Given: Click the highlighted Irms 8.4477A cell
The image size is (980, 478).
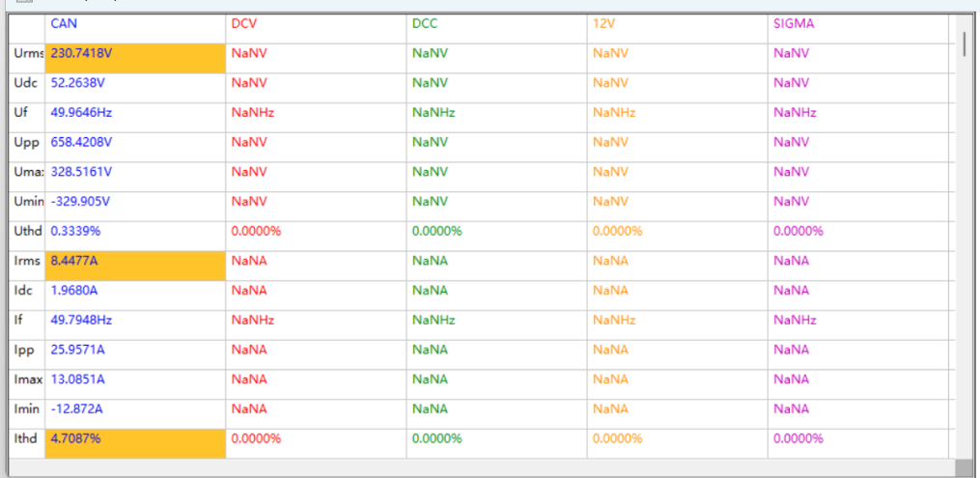Looking at the screenshot, I should 135,262.
